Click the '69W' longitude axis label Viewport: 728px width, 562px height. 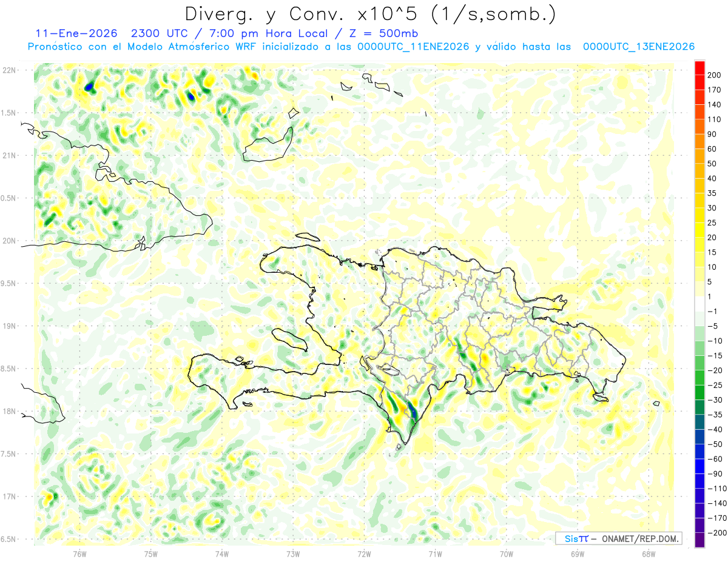(578, 554)
